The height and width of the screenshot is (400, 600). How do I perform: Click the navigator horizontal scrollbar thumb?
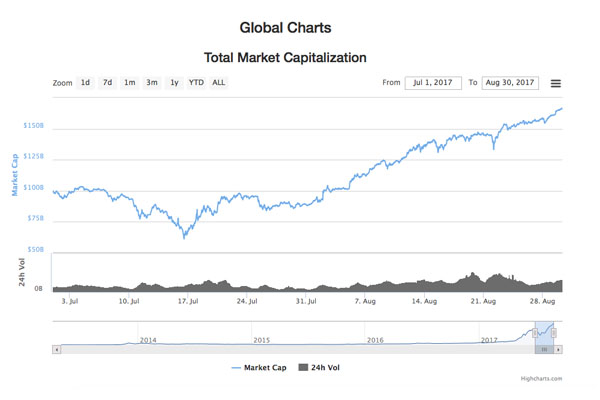tap(544, 350)
